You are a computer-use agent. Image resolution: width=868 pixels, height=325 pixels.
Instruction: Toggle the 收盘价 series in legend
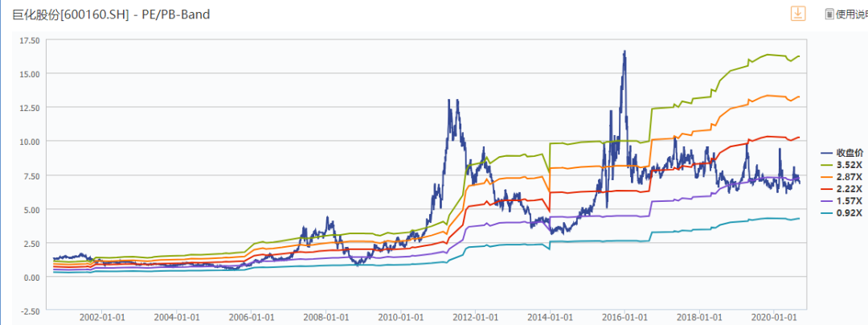click(849, 152)
